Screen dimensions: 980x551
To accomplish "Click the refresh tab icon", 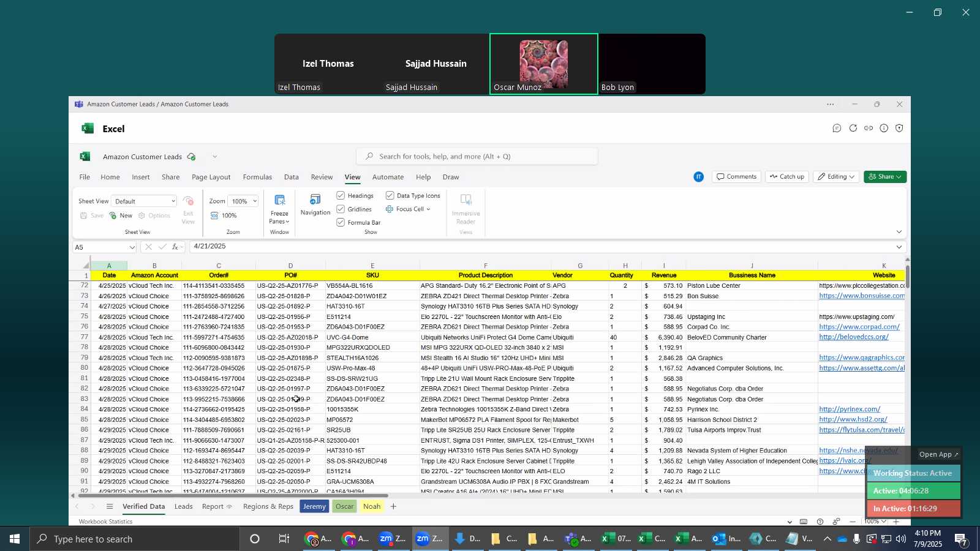I will (x=853, y=128).
